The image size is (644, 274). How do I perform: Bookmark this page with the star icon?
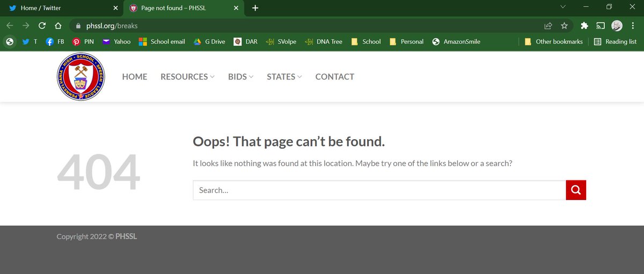[564, 25]
